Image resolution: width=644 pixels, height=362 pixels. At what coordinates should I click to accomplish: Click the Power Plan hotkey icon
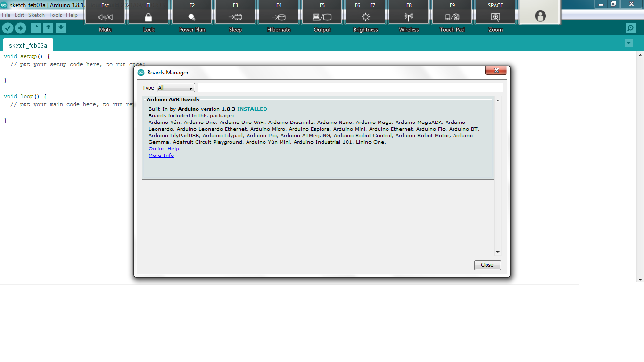[x=192, y=17]
